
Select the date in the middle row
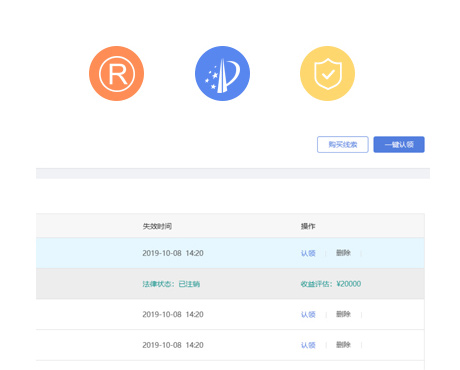coord(173,315)
